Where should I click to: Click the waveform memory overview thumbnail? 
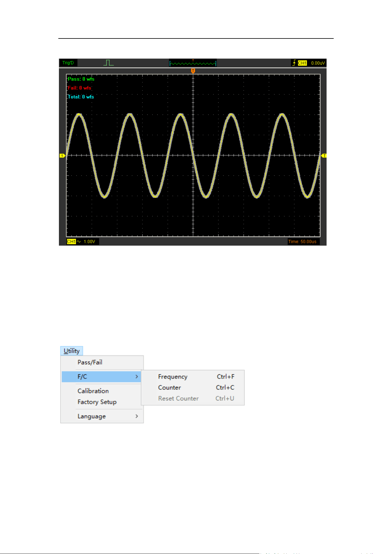pos(193,63)
